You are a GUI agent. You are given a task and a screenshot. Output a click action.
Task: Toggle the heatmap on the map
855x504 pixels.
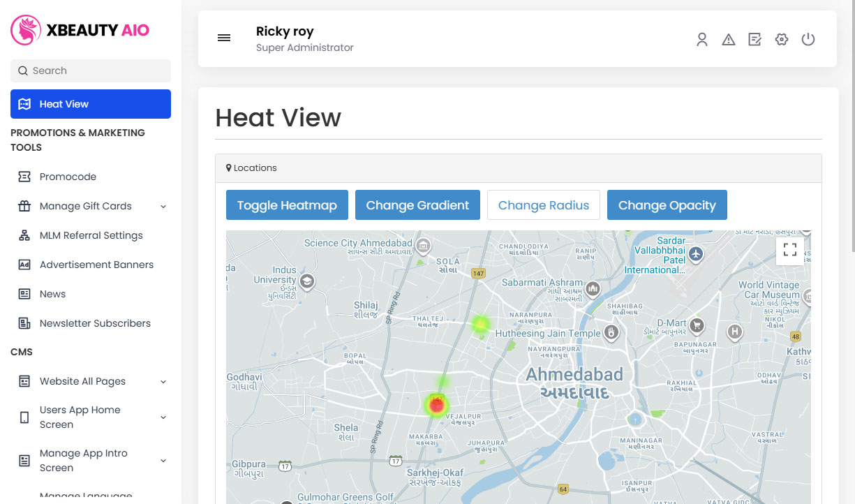point(286,205)
